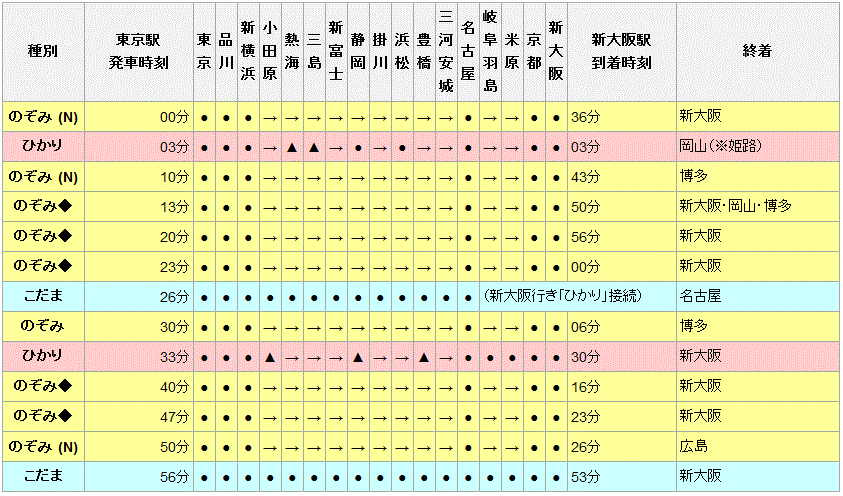Screen dimensions: 843x496
Task: Click the 36分 arrival time cell
Action: pyautogui.click(x=621, y=117)
